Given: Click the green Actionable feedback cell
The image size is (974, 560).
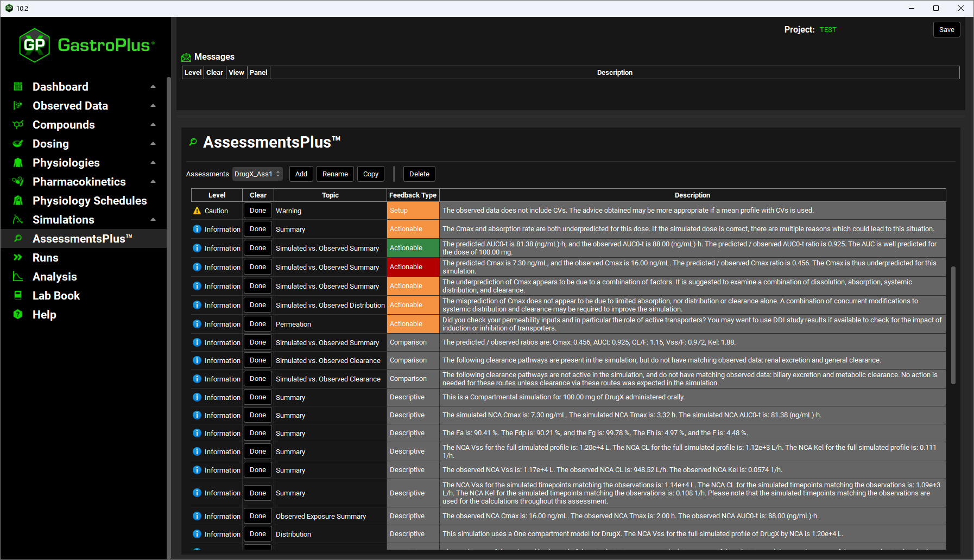Looking at the screenshot, I should tap(413, 248).
